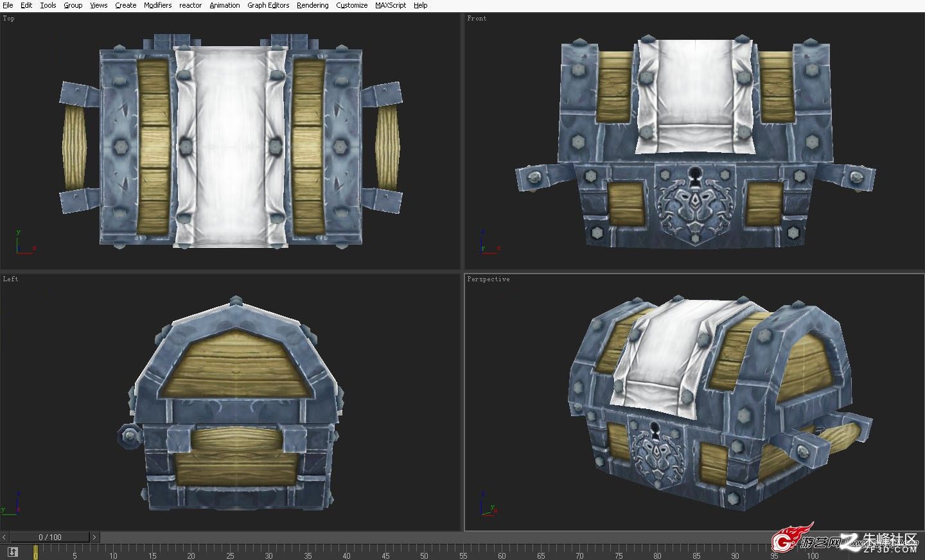Click the chest model in Perspective viewport

coord(719,405)
